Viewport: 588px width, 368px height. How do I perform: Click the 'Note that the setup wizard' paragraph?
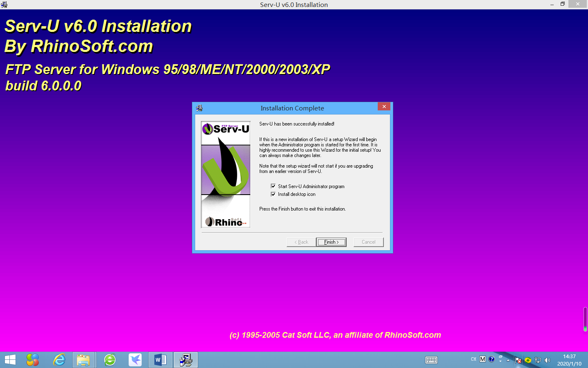[316, 168]
